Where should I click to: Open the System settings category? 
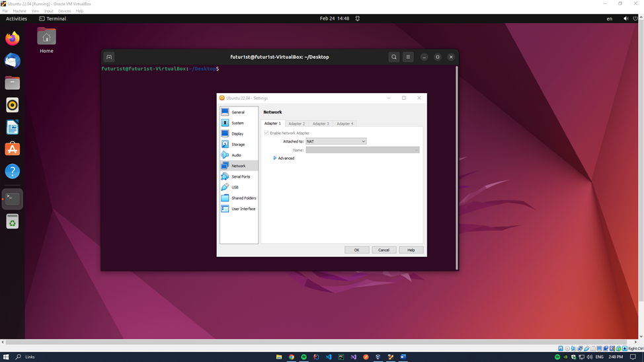[239, 123]
